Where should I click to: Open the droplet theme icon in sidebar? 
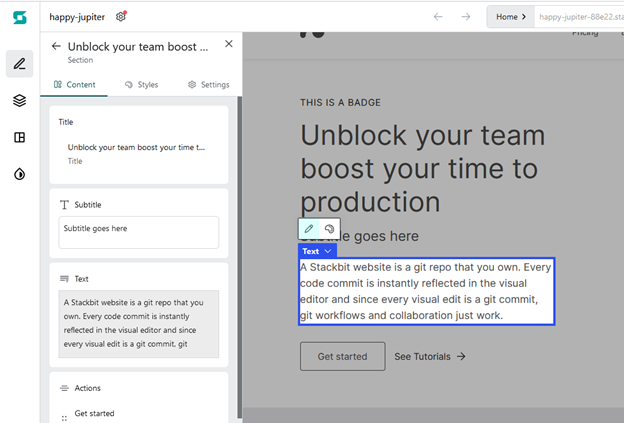point(20,174)
